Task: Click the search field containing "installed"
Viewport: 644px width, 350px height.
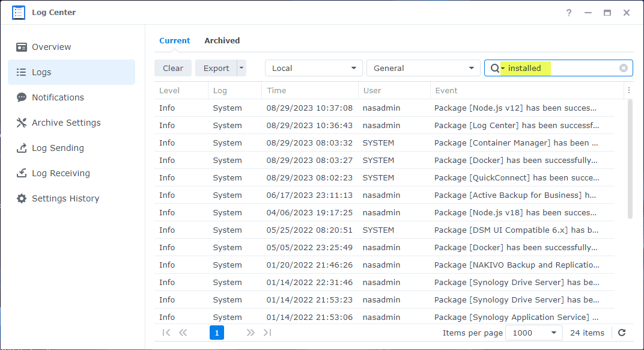Action: pos(559,68)
